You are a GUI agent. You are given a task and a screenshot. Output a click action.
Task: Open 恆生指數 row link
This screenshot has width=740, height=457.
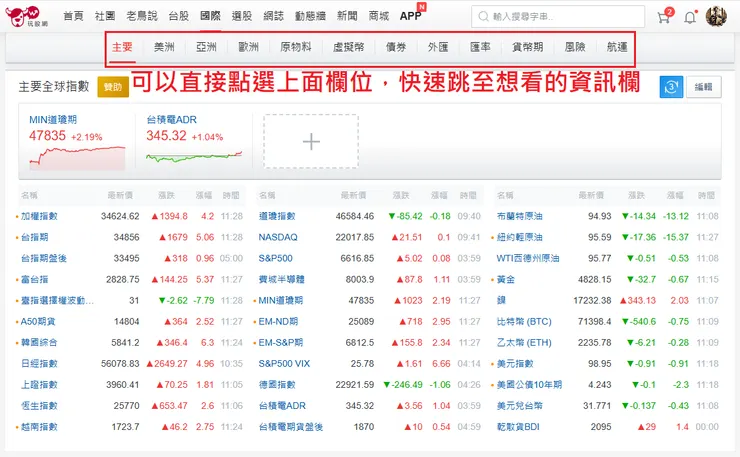tap(39, 406)
